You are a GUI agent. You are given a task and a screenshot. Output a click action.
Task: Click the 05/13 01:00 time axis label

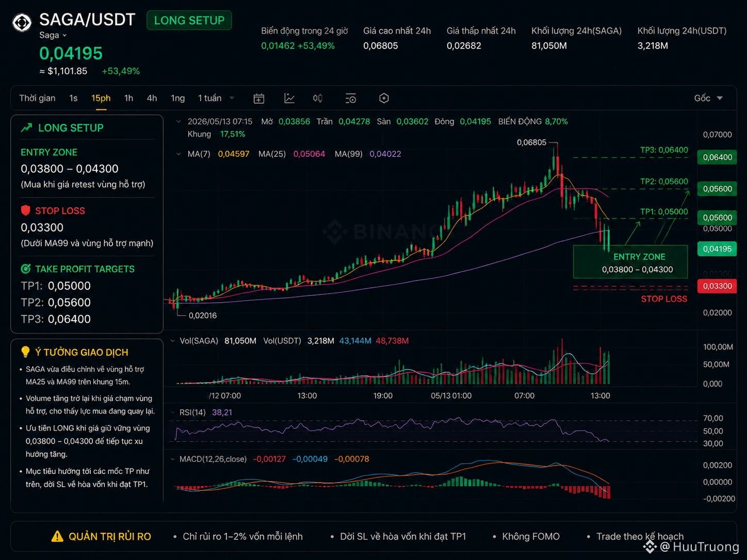451,396
